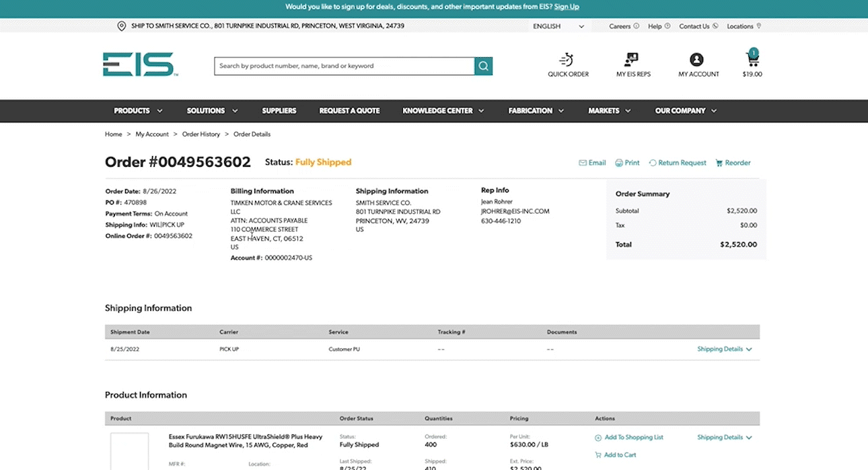Viewport: 868px width, 470px height.
Task: Click the EIS logo
Action: [x=140, y=65]
